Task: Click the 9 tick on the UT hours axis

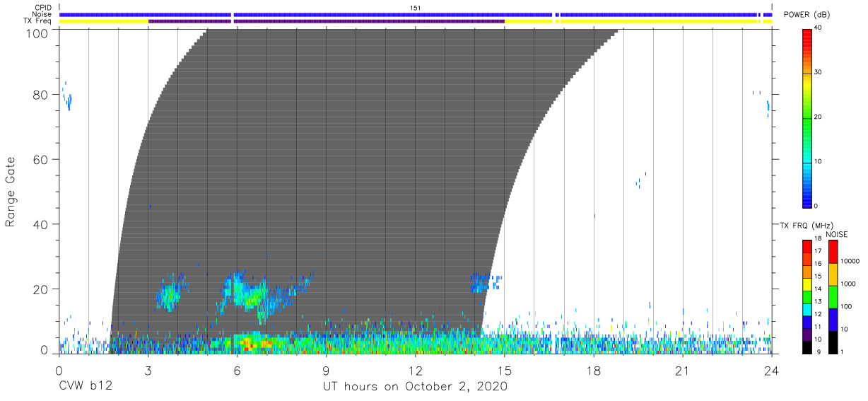Action: pyautogui.click(x=327, y=371)
